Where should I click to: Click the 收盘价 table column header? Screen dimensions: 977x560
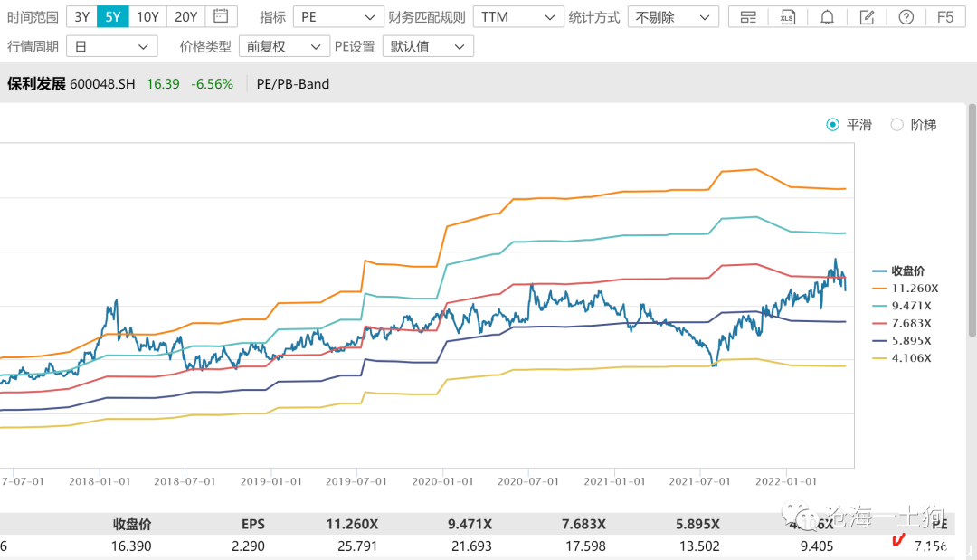click(x=132, y=525)
